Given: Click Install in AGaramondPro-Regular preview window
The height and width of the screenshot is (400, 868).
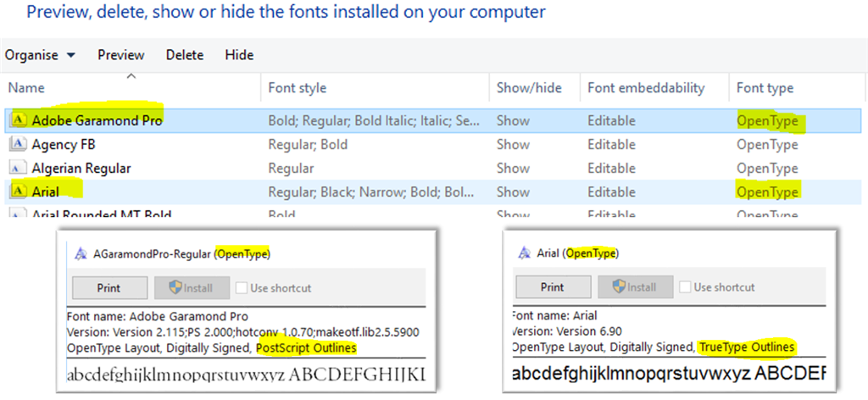Looking at the screenshot, I should [x=192, y=287].
